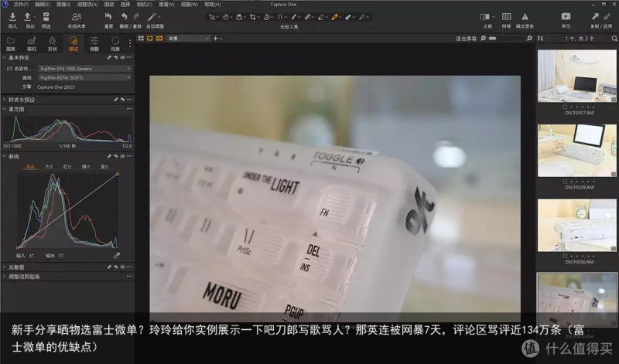619x364 pixels.
Task: Open the Edit (编辑) menu
Action: pyautogui.click(x=43, y=5)
